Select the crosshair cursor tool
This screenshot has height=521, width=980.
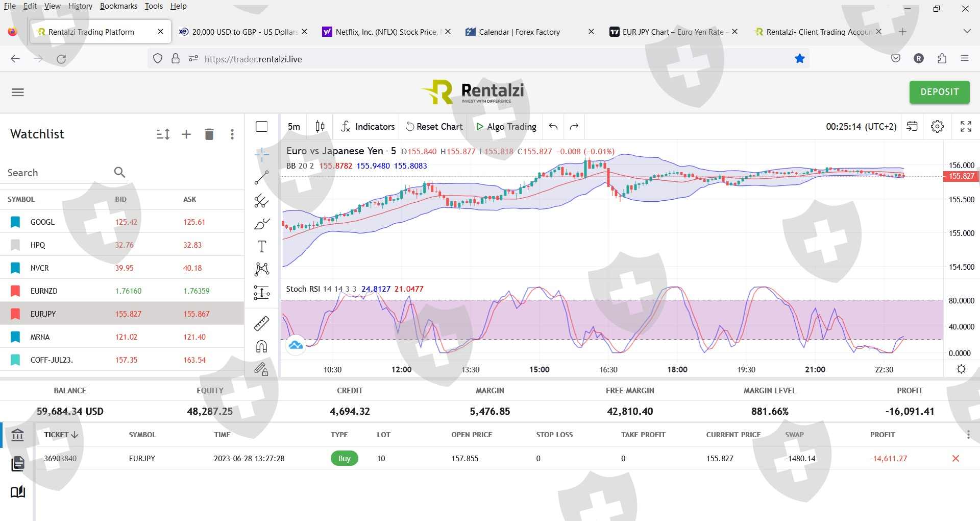[261, 154]
